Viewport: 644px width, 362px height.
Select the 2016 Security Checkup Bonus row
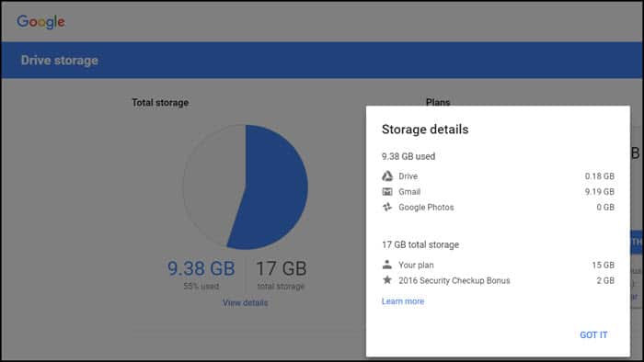pyautogui.click(x=498, y=280)
